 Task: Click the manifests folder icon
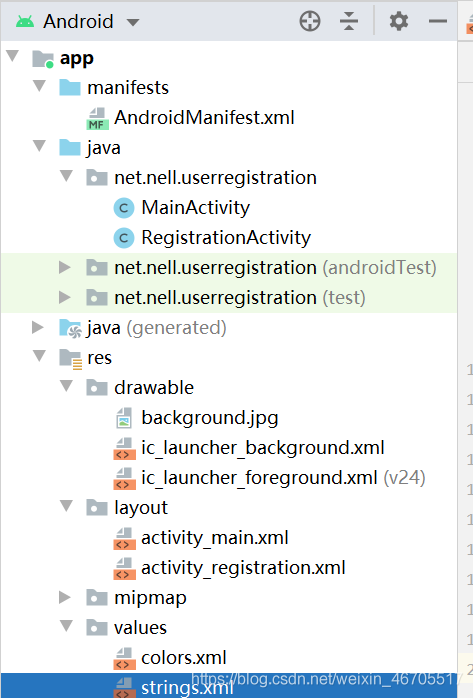(70, 87)
